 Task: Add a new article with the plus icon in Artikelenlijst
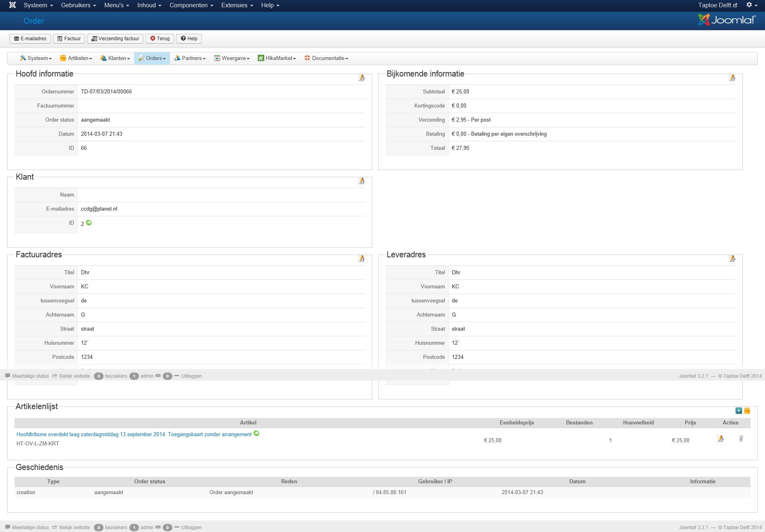(x=738, y=411)
